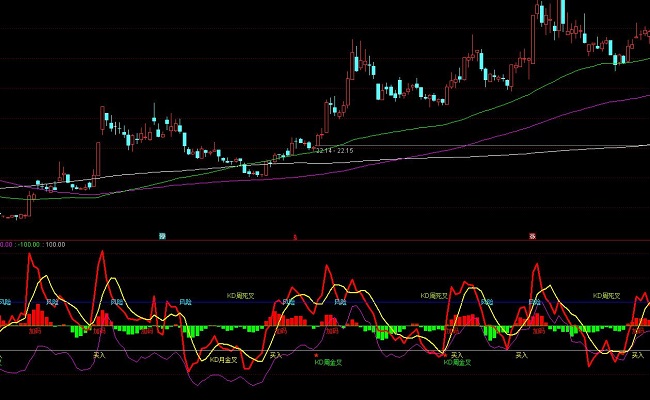This screenshot has height=400, width=650.
Task: Click the second green KD周金叉 label
Action: pos(459,362)
